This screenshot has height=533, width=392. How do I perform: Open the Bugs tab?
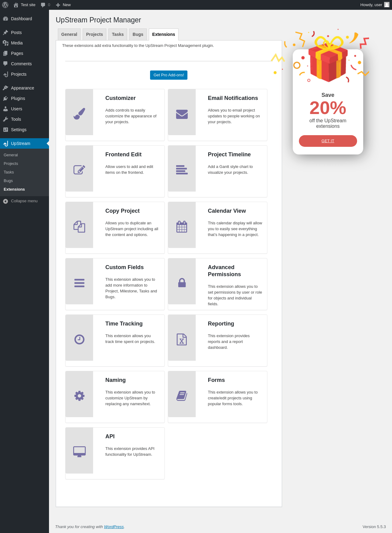[x=138, y=34]
